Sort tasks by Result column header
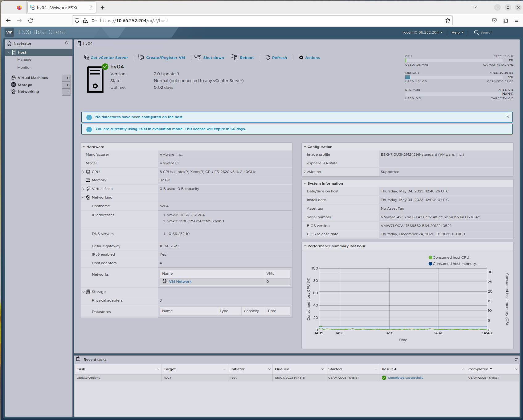This screenshot has width=523, height=420. click(x=387, y=369)
